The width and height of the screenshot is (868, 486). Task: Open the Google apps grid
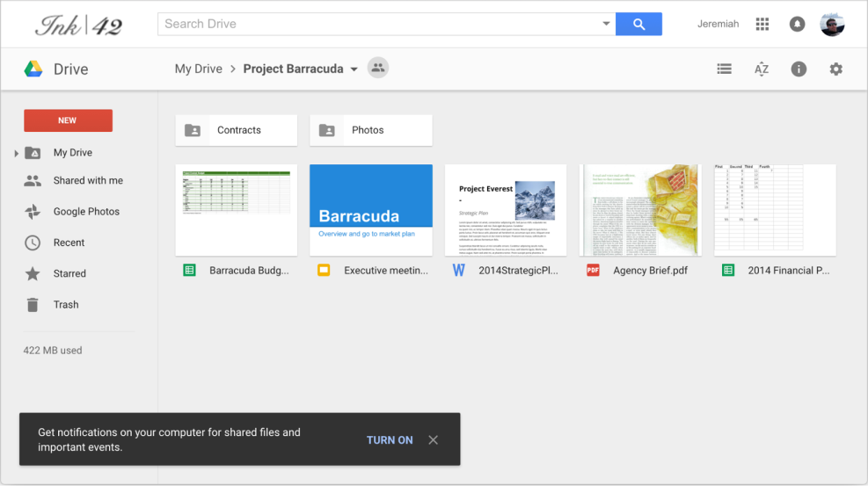[x=762, y=25]
